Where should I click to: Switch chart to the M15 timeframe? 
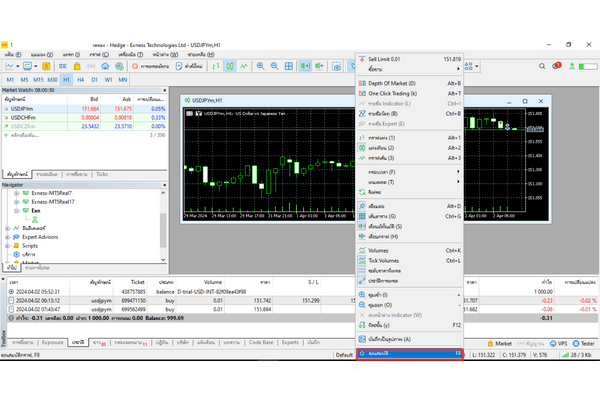click(x=38, y=79)
